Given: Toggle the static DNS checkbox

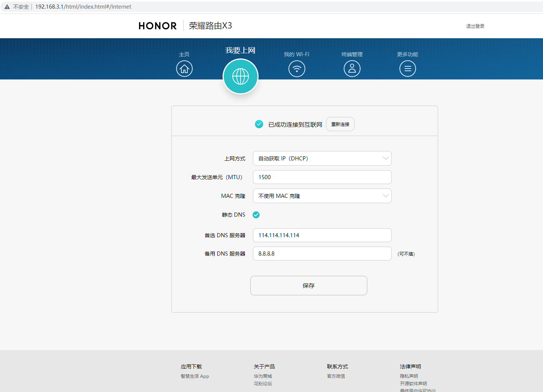Looking at the screenshot, I should [x=256, y=215].
